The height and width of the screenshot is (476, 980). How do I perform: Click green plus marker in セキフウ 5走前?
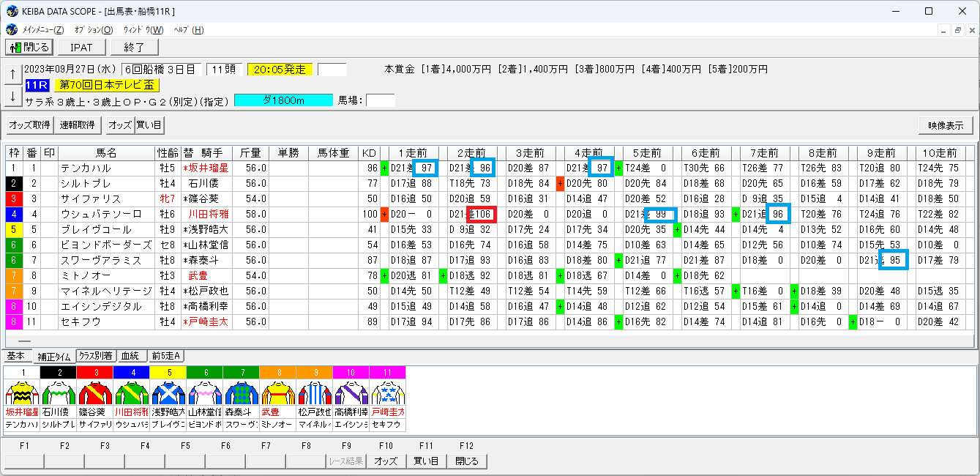tap(618, 322)
